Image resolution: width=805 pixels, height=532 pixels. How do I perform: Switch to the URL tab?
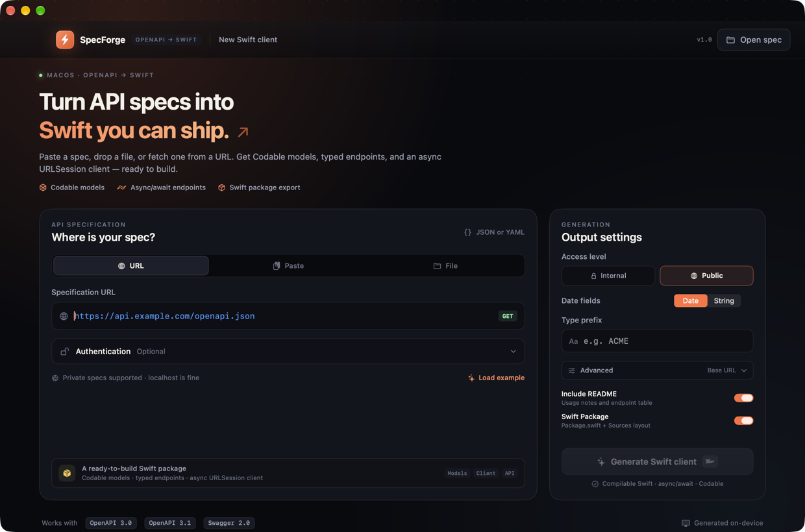[131, 266]
